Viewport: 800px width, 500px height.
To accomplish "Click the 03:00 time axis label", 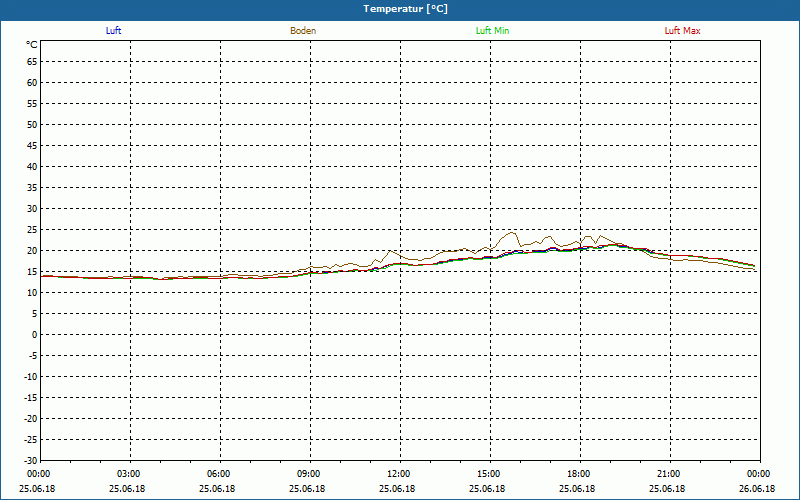I will coord(129,474).
